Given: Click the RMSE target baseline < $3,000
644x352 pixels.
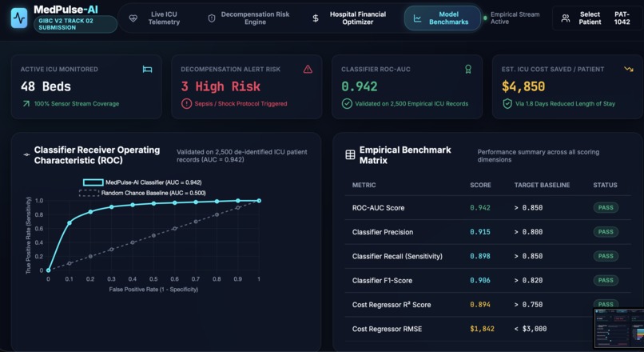Looking at the screenshot, I should [531, 329].
